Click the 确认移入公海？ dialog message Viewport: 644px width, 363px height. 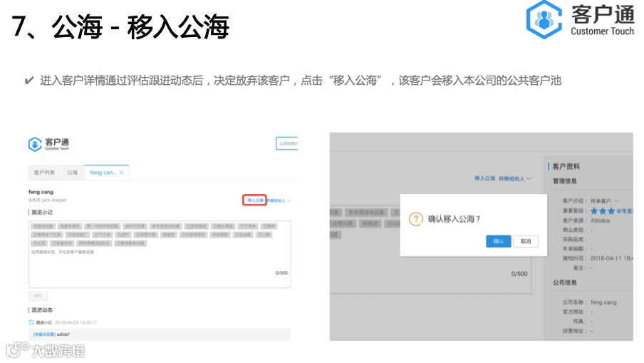point(454,219)
